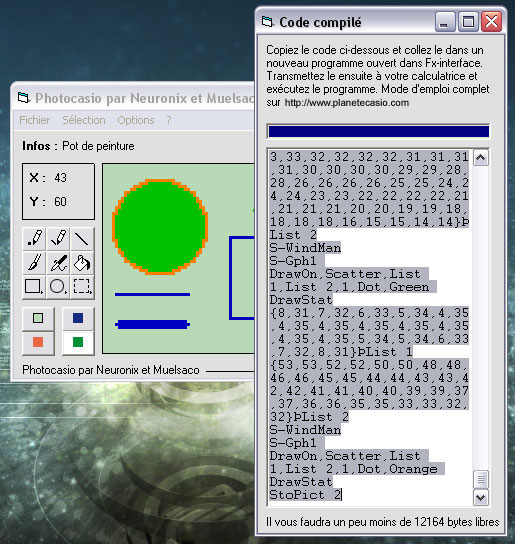Open the ? help menu
Viewport: 515px width, 544px height.
coord(169,120)
